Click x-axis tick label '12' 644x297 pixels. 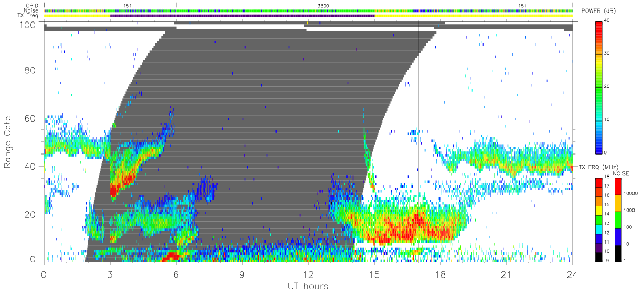[x=308, y=274]
